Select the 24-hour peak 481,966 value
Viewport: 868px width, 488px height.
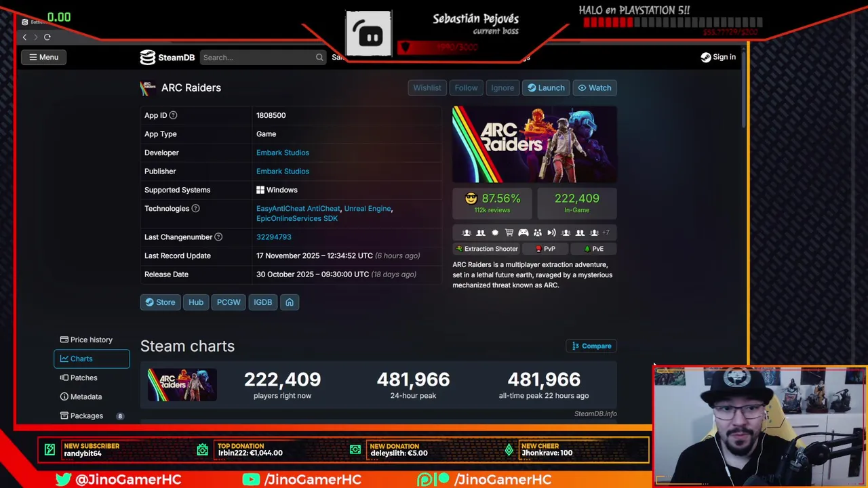pos(413,380)
